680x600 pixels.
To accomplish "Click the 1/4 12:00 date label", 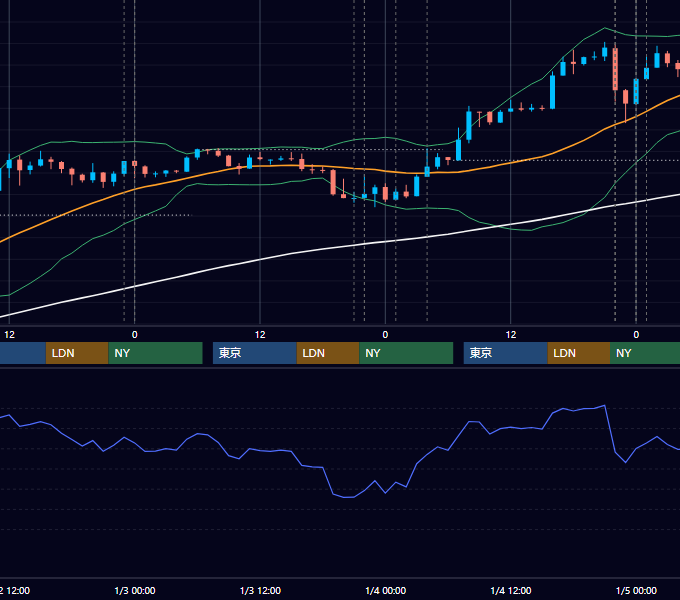I will pos(511,590).
